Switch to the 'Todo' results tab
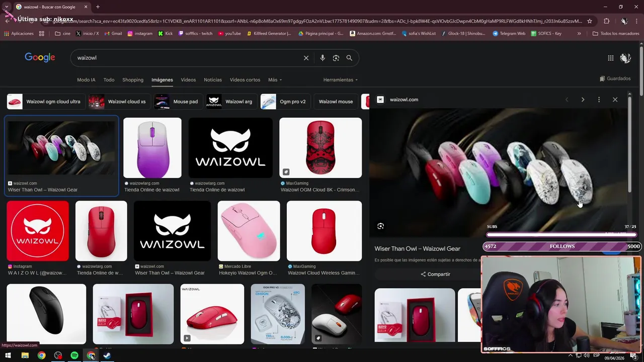The width and height of the screenshot is (644, 362). pyautogui.click(x=109, y=80)
